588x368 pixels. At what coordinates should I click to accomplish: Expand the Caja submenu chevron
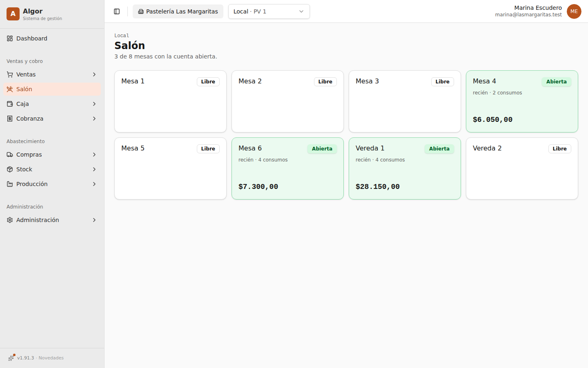tap(94, 104)
